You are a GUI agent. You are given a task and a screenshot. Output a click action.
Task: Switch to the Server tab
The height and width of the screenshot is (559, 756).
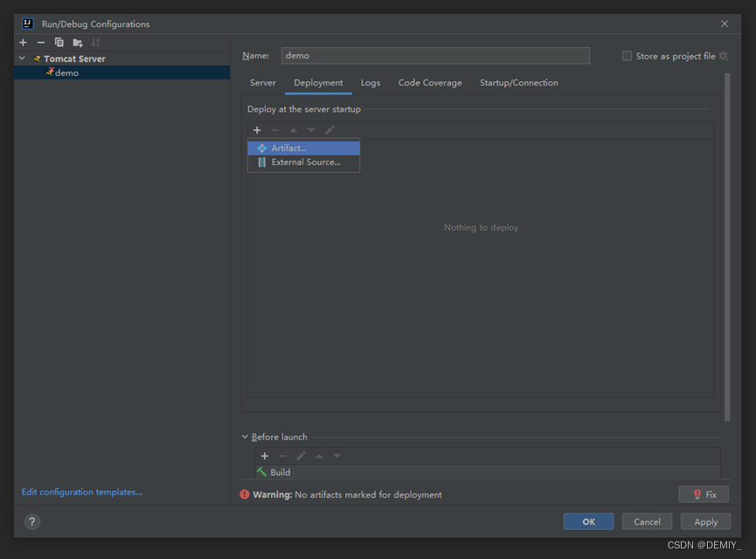[x=263, y=82]
